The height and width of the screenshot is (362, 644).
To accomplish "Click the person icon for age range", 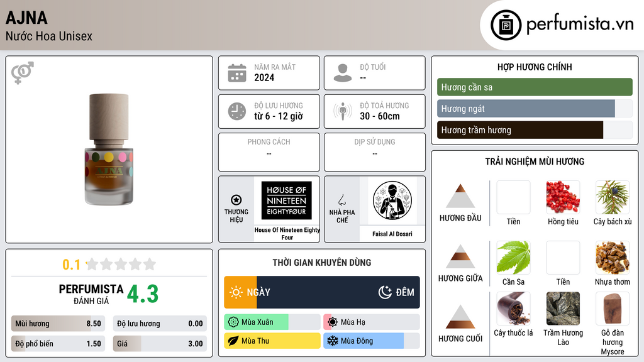I will tap(343, 73).
